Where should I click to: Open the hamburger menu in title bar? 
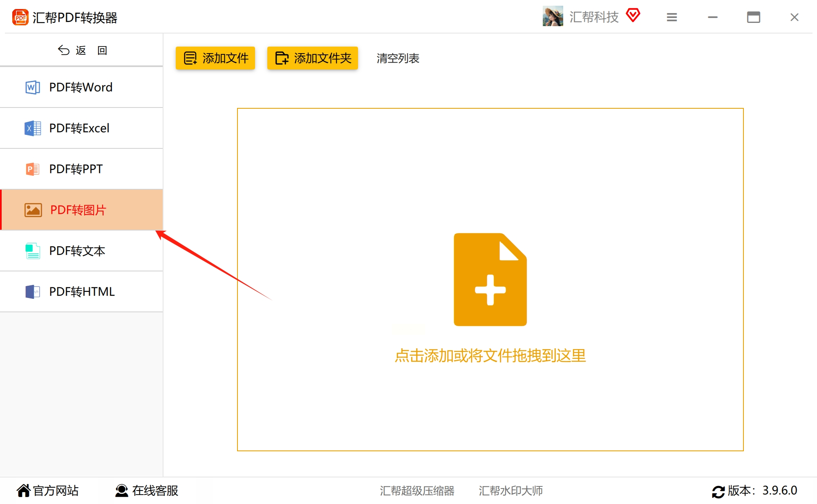coord(672,17)
